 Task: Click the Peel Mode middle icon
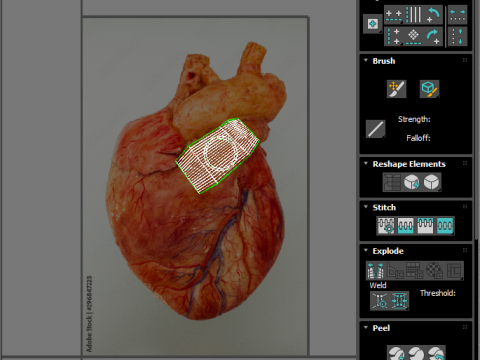pyautogui.click(x=416, y=353)
